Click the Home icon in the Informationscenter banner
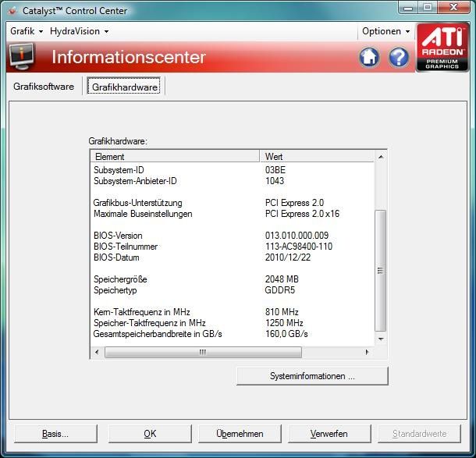 [369, 57]
